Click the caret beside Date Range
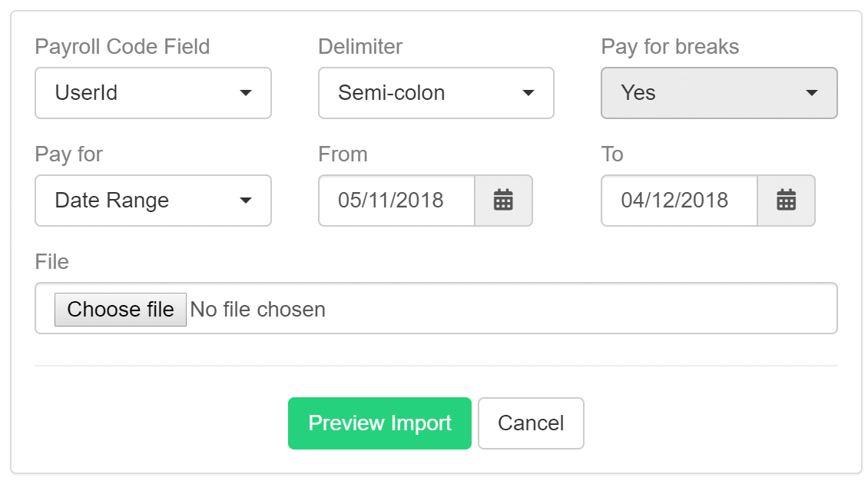The width and height of the screenshot is (868, 481). pos(245,201)
